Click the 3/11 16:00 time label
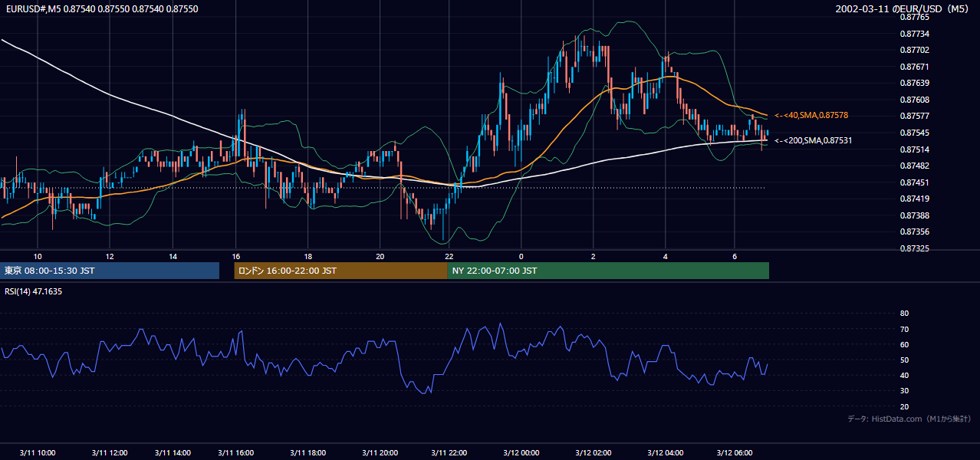980x460 pixels. pos(236,452)
